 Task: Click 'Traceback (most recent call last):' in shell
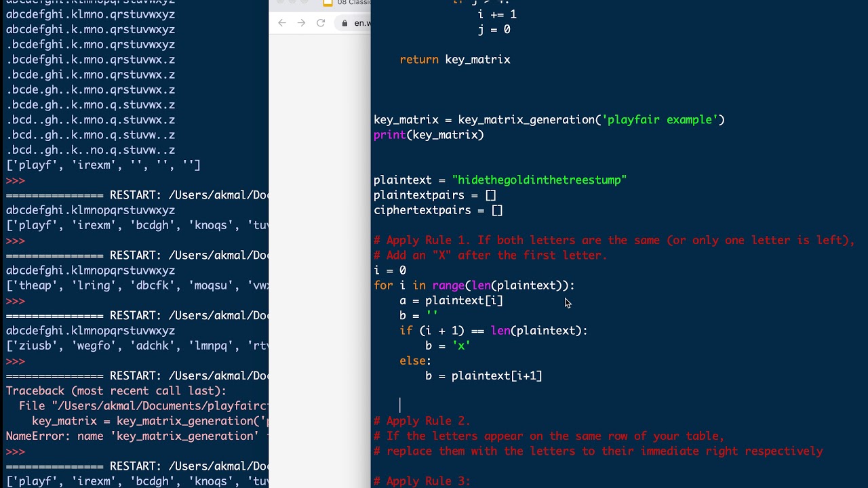tap(116, 391)
